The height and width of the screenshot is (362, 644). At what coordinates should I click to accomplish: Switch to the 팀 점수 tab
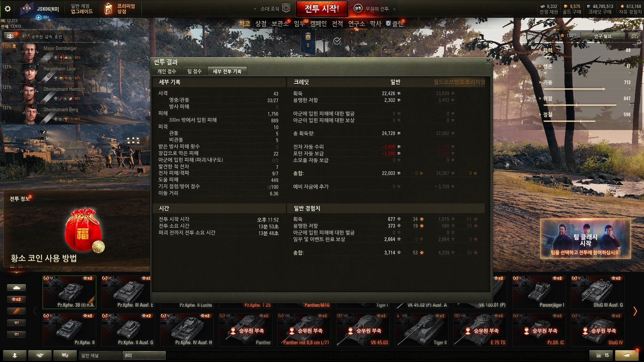click(195, 71)
